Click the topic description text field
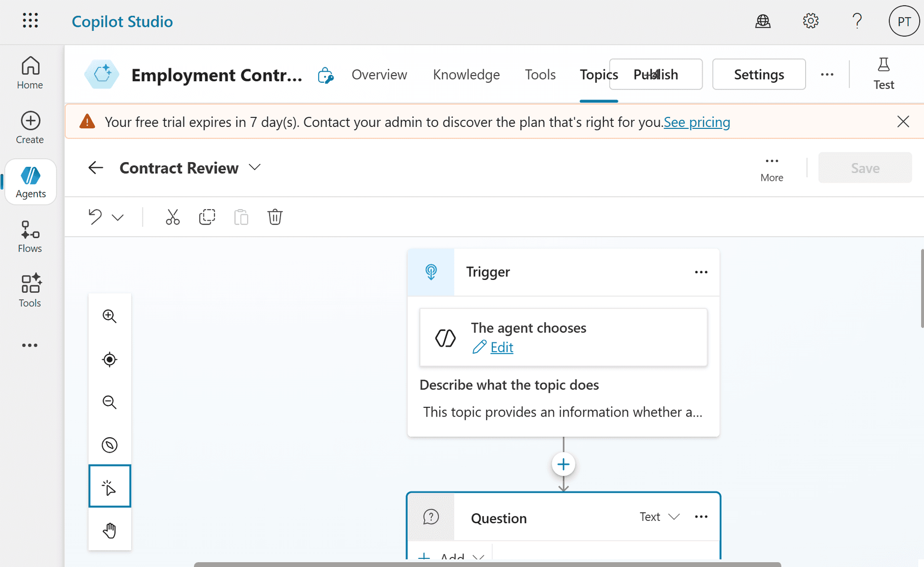 click(563, 412)
